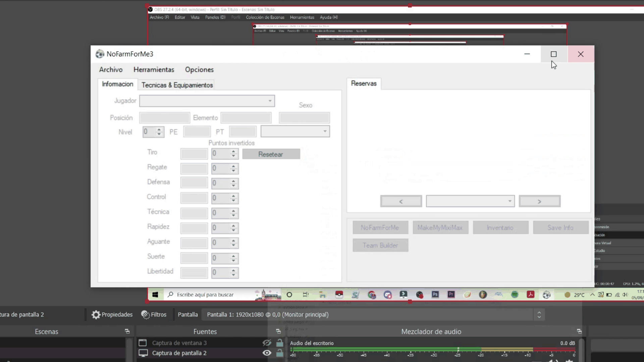Viewport: 644px width, 362px height.
Task: Open the dropdown next to the PT field
Action: [295, 131]
